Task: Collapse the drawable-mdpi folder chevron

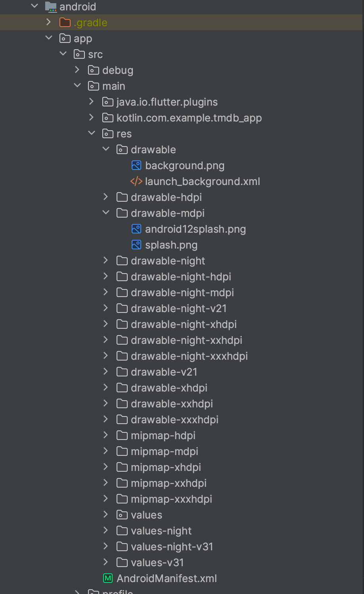Action: (106, 213)
